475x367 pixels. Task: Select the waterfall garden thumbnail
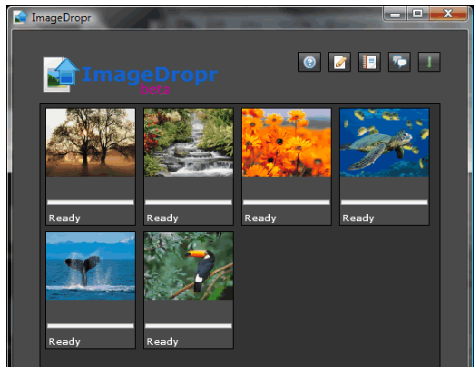188,143
